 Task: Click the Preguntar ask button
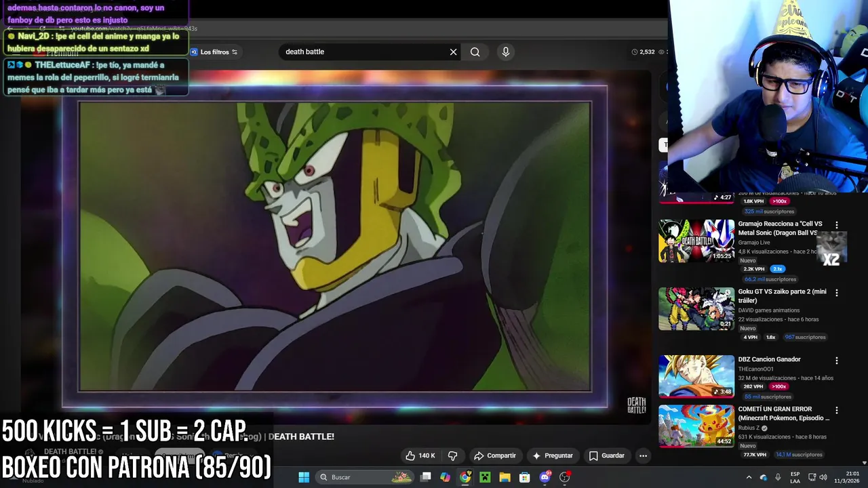[x=552, y=455]
